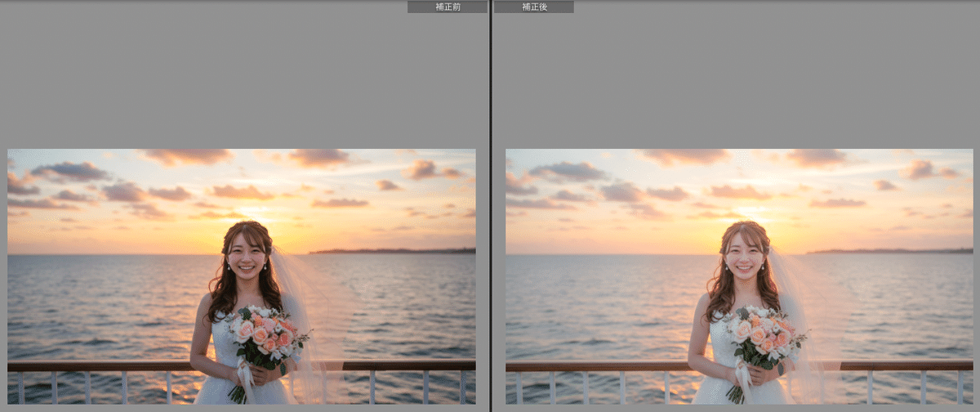Click the top-left cloud in the after image
Image resolution: width=980 pixels, height=412 pixels.
[x=567, y=172]
